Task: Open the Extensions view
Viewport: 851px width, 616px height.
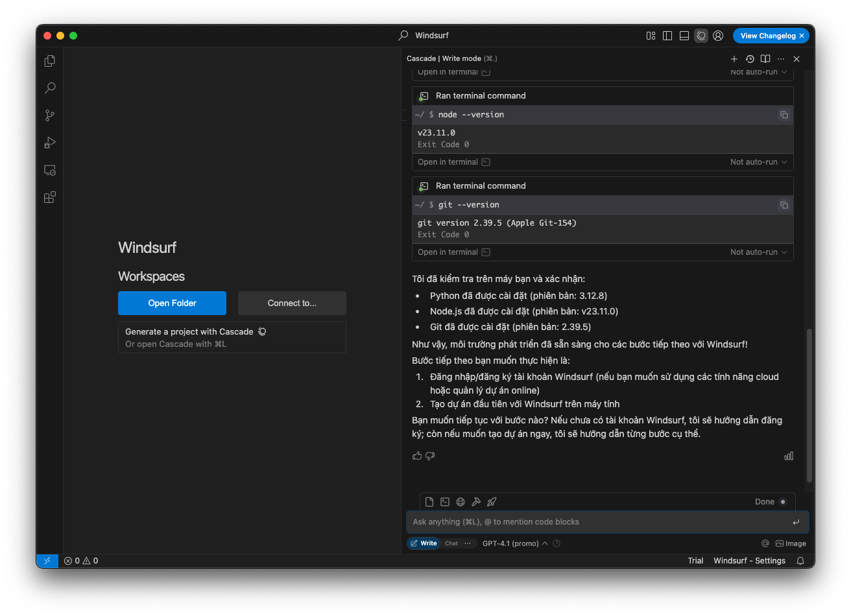Action: (x=50, y=197)
